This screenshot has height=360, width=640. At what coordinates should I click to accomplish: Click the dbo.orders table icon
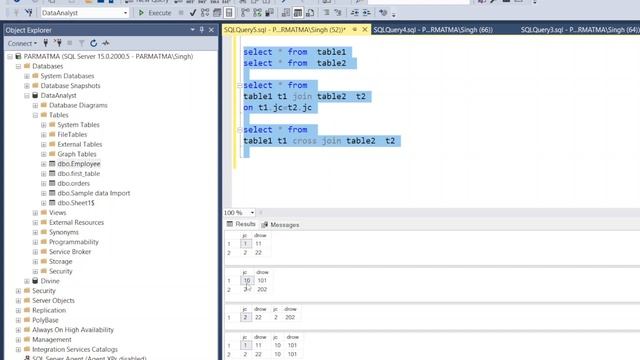52,183
